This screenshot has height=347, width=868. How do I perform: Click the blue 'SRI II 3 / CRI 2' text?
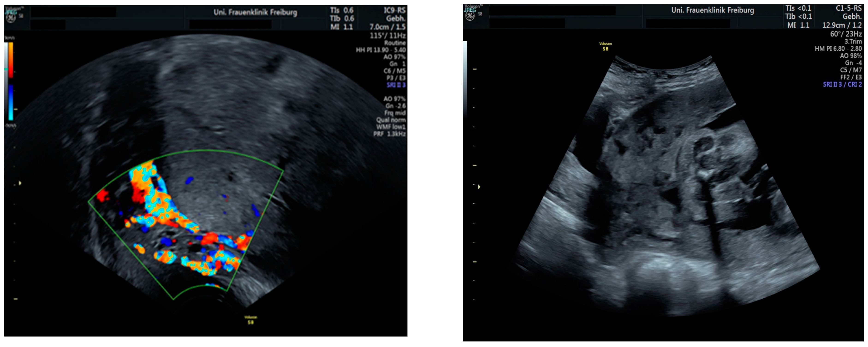842,84
